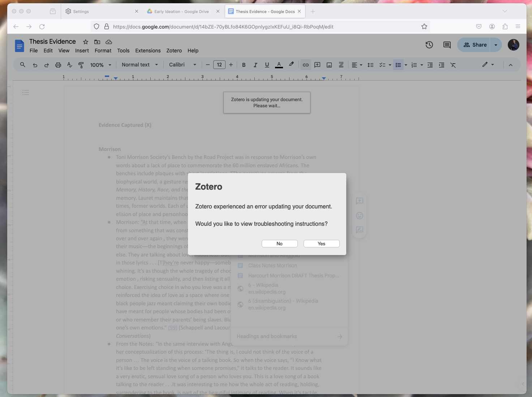Click the Google account avatar
Screen dimensions: 532x397
(x=513, y=45)
